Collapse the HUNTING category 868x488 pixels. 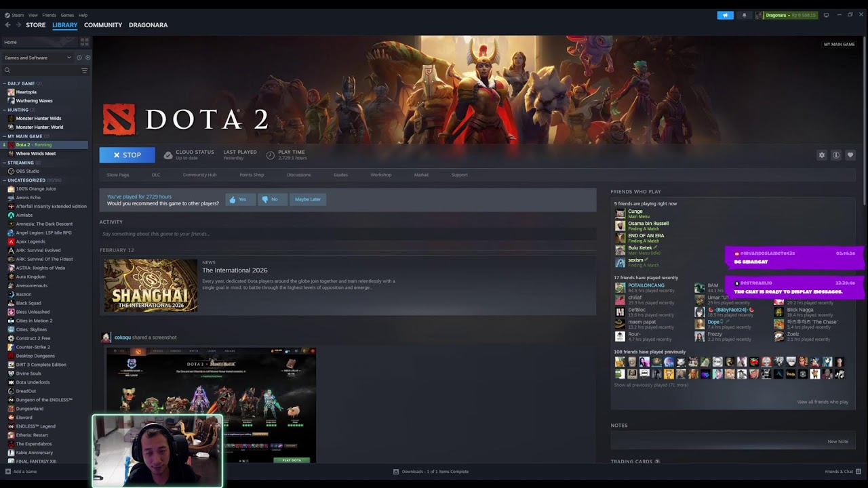(x=5, y=110)
